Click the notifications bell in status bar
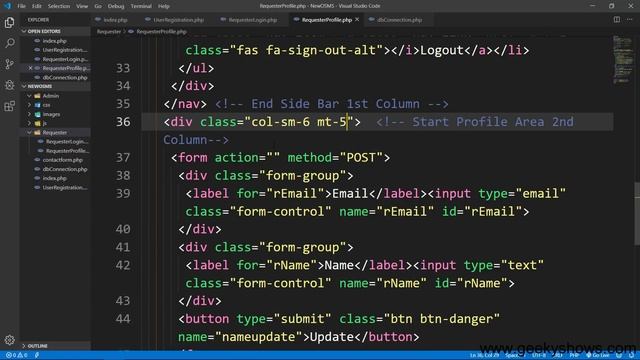 631,355
